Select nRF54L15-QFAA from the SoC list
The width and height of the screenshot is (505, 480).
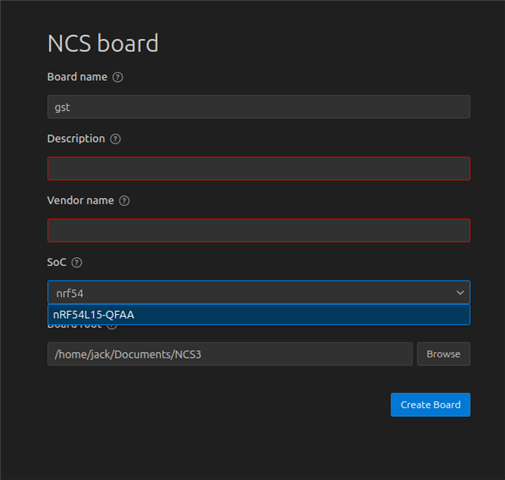click(x=259, y=315)
